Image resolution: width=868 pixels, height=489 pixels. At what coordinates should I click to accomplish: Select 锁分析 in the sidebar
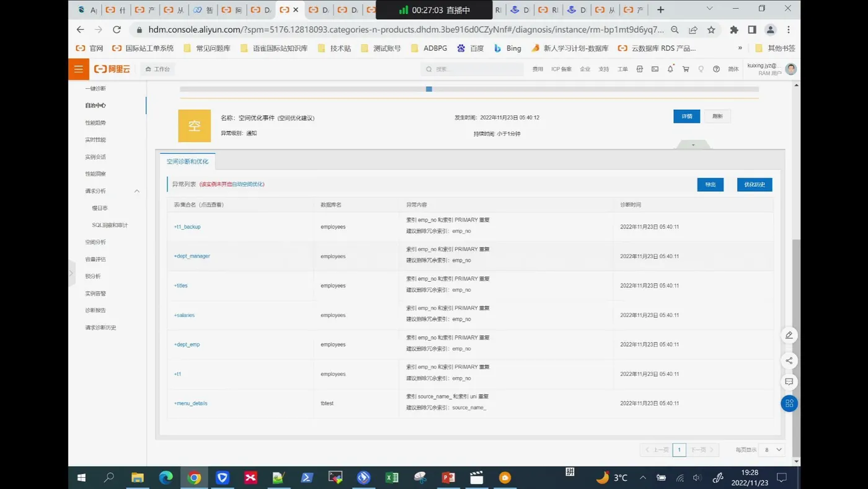[x=92, y=276]
